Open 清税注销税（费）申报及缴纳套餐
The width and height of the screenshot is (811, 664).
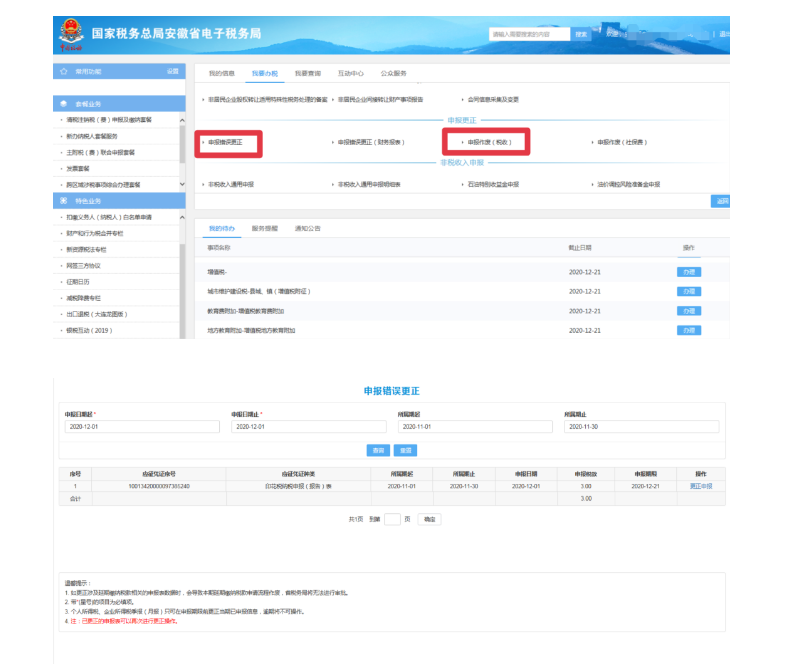click(109, 120)
